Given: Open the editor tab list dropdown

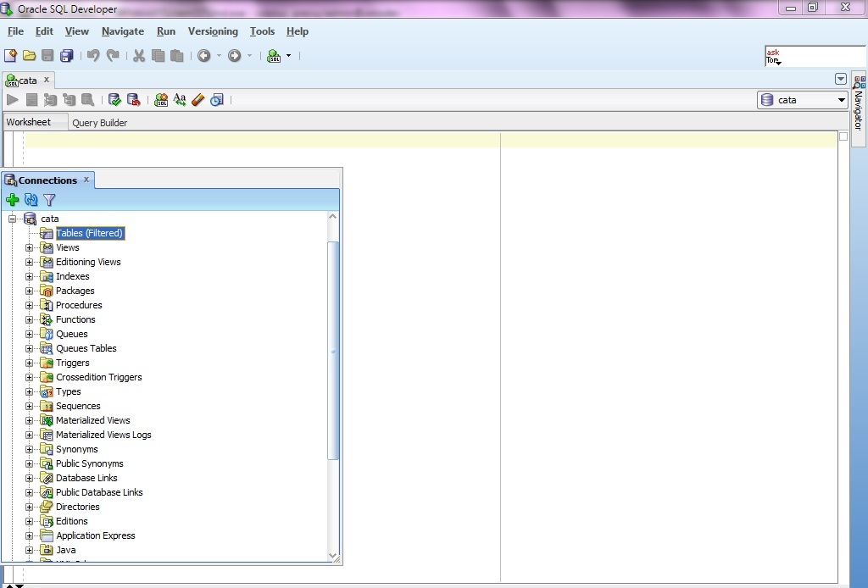Looking at the screenshot, I should tap(840, 79).
